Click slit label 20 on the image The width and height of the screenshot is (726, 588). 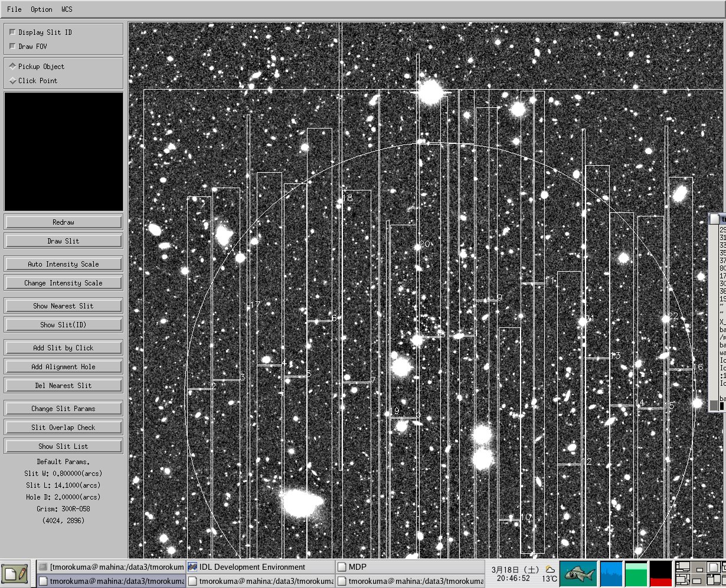(424, 244)
